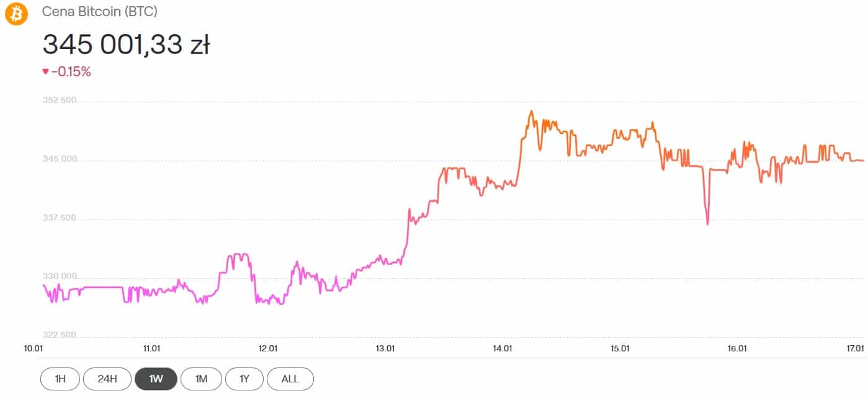This screenshot has width=868, height=396.
Task: Click the 12.01 date axis label
Action: [267, 348]
